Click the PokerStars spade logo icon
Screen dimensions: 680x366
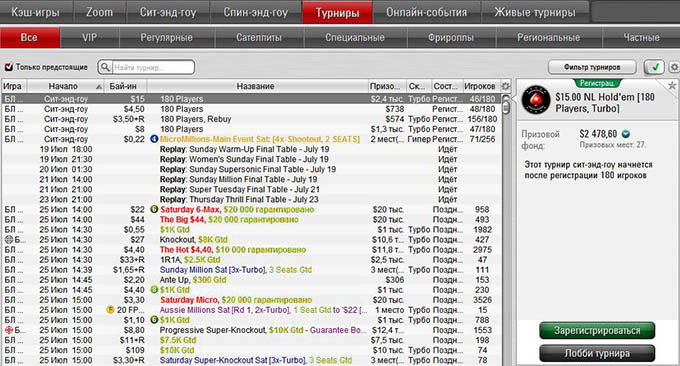coord(536,100)
